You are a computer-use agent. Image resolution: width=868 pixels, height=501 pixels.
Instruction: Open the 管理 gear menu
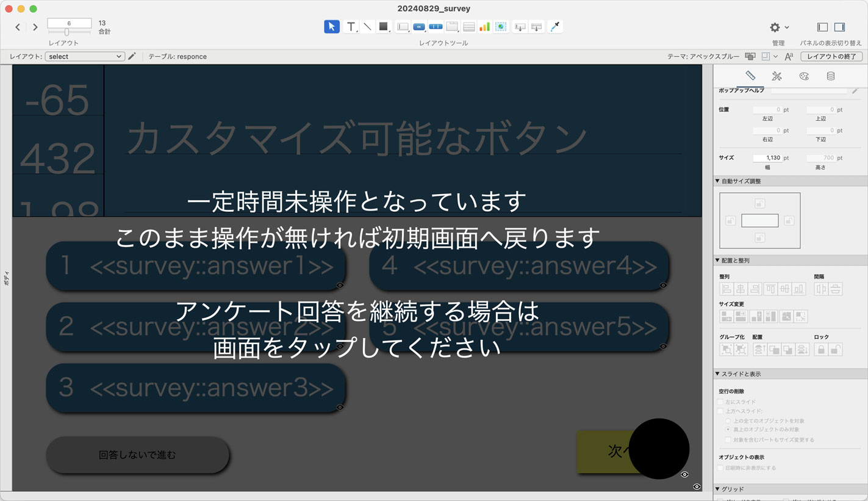coord(778,27)
